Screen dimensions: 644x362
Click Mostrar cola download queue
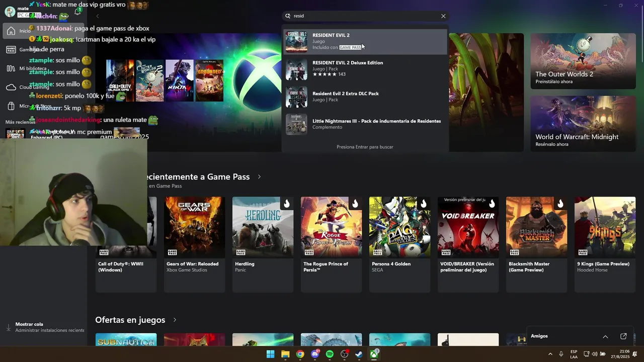click(x=43, y=327)
